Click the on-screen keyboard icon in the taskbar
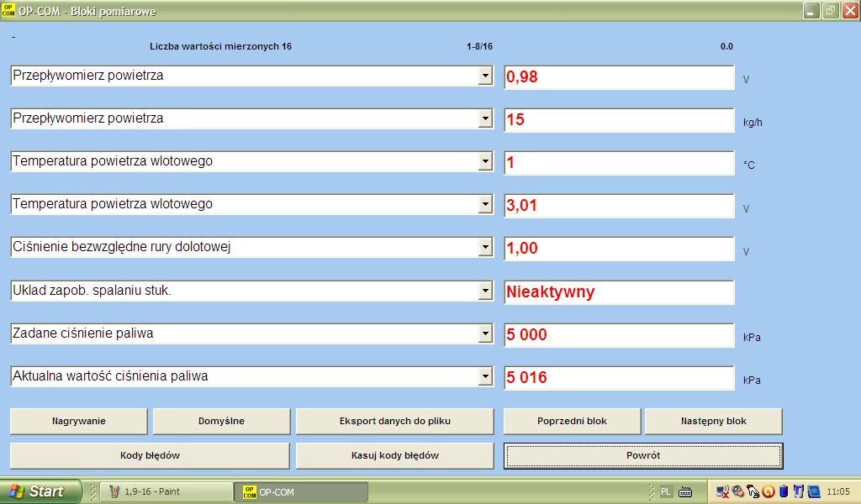 [685, 491]
